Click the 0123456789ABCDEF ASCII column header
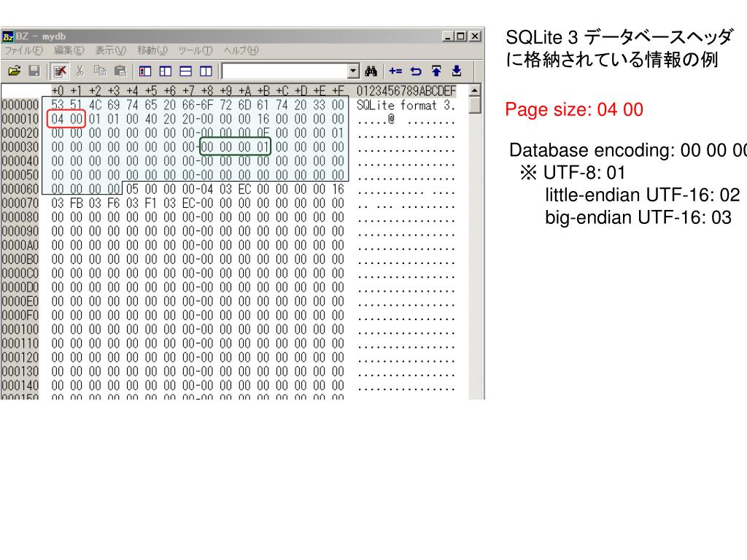 pos(406,90)
